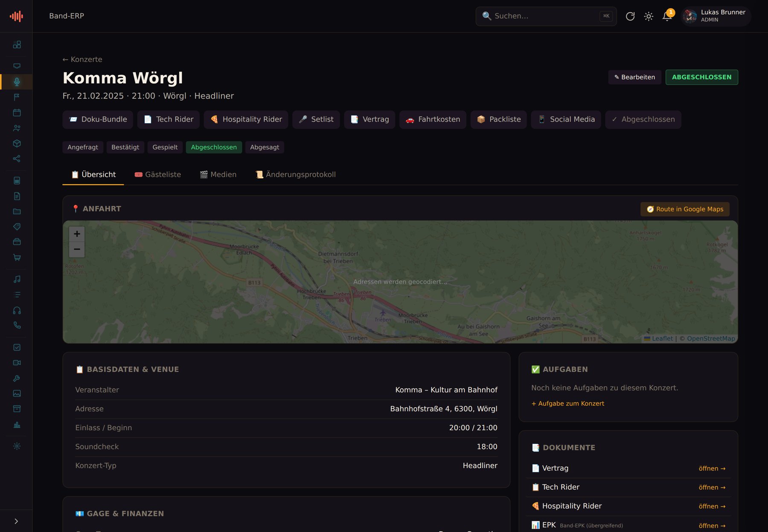Select the microphone concerts icon in sidebar

click(x=17, y=81)
